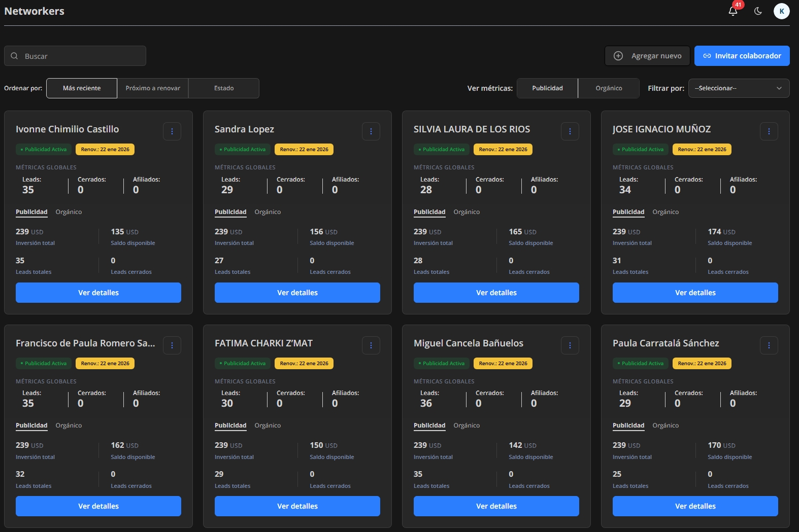Viewport: 799px width, 532px height.
Task: Click the Buscar search field
Action: [75, 56]
